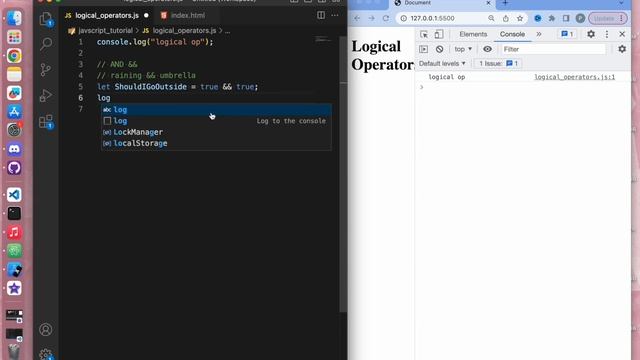Viewport: 640px width, 360px height.
Task: Open Finder from the Dock
Action: point(14,18)
